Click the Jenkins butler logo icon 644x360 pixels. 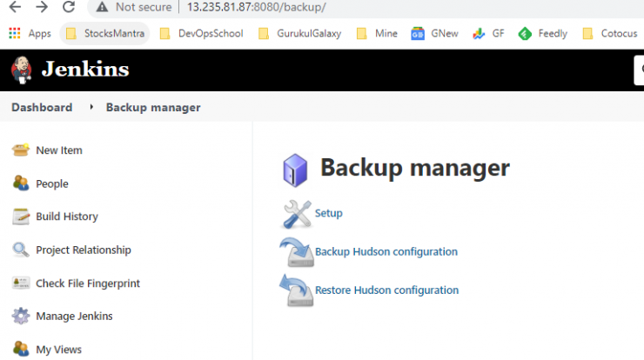tap(22, 70)
